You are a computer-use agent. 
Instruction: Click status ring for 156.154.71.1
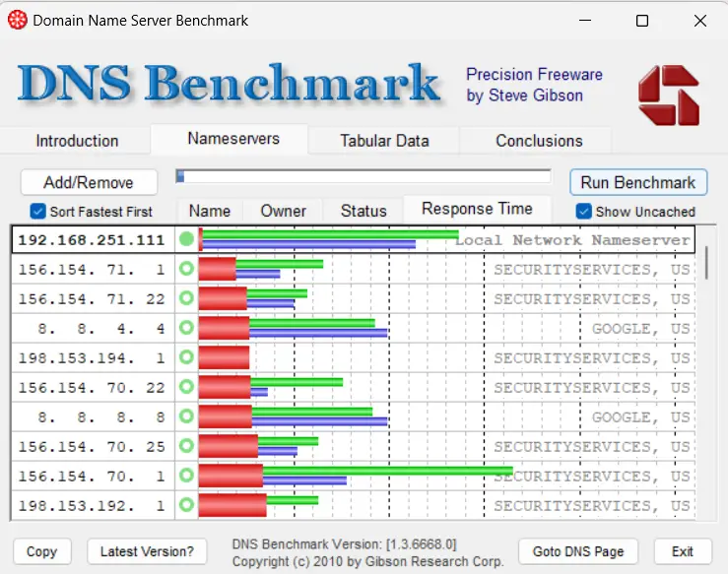(x=186, y=269)
